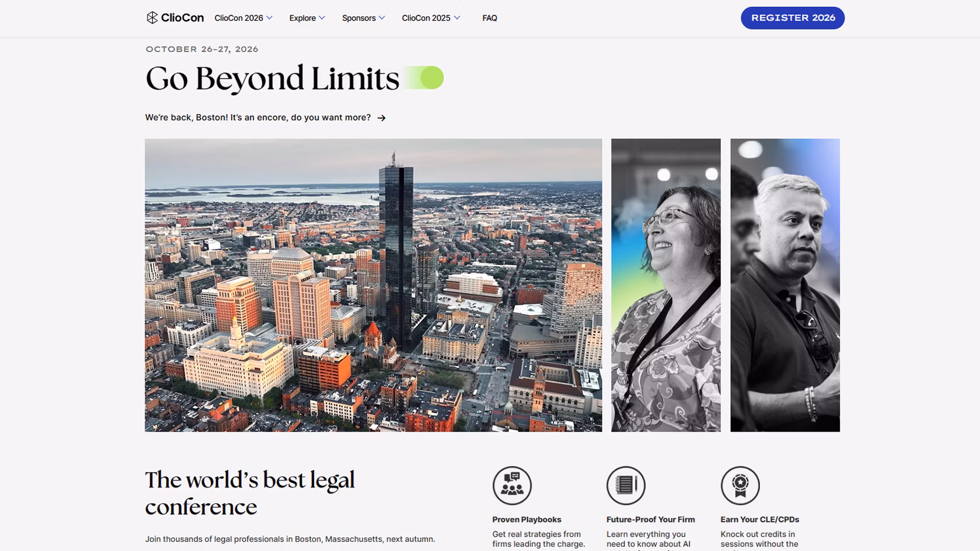980x551 pixels.
Task: Expand the Sponsors menu chevron
Action: (382, 18)
